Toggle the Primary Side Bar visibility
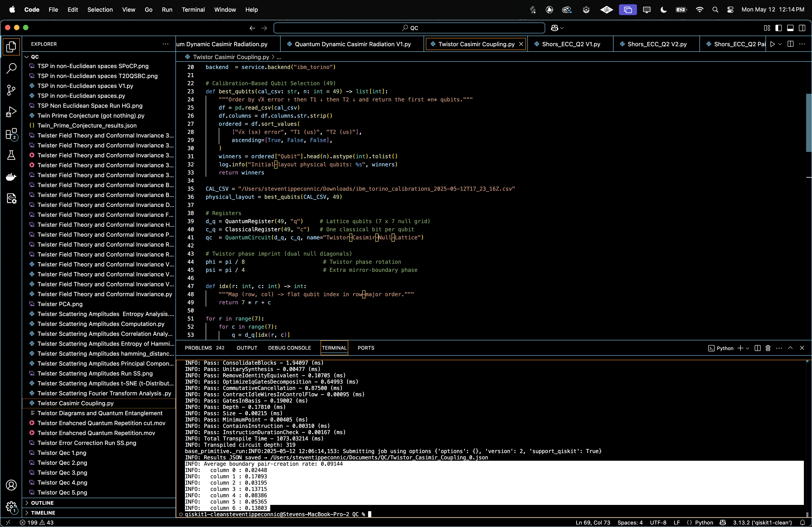 pos(779,28)
